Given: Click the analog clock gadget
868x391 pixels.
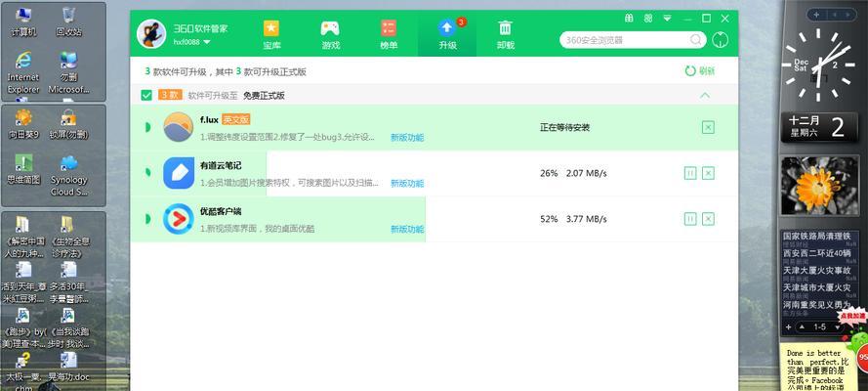Looking at the screenshot, I should point(817,65).
